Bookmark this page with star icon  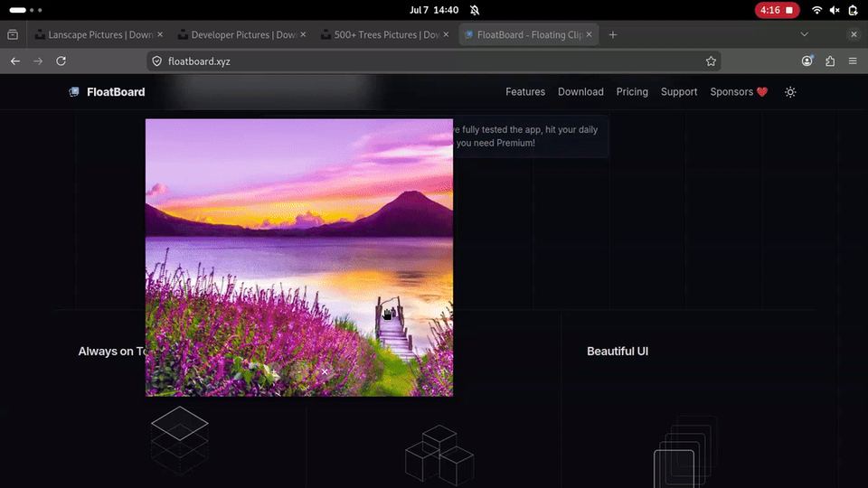[x=711, y=61]
